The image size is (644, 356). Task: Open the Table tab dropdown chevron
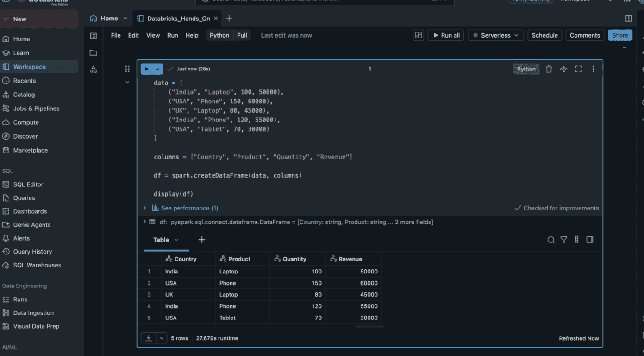point(176,240)
